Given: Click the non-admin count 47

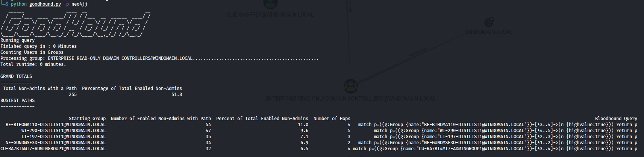Looking at the screenshot, I should [208, 131].
